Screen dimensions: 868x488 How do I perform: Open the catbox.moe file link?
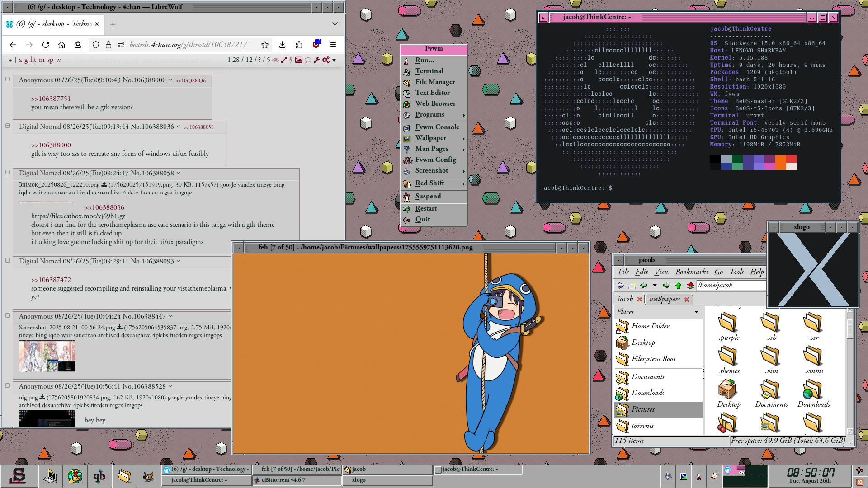pyautogui.click(x=78, y=216)
